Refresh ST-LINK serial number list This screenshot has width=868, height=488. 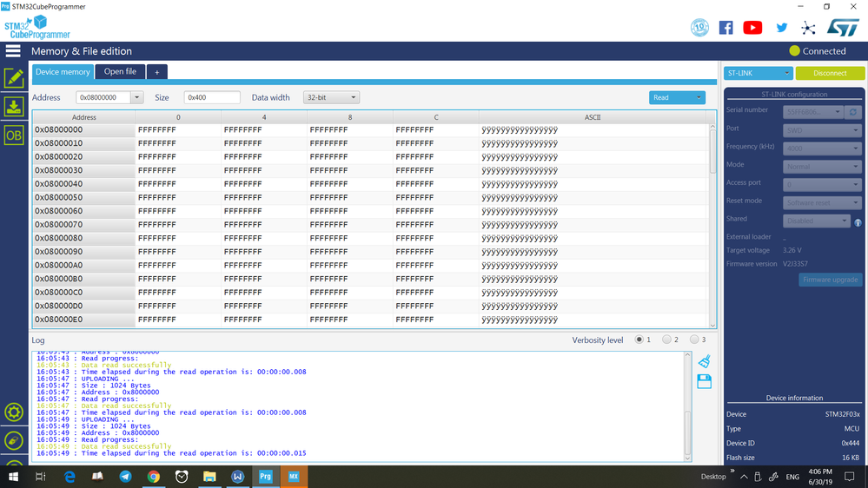[x=853, y=112]
